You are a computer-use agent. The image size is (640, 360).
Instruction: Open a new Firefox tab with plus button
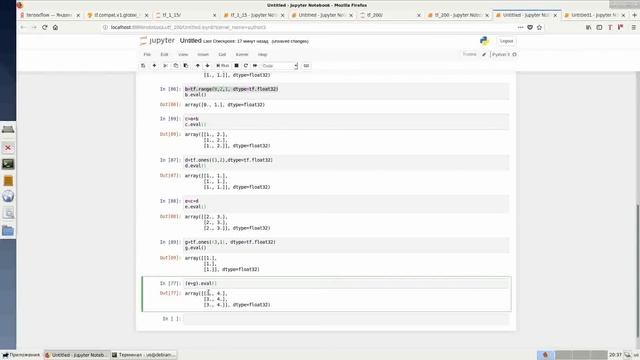click(x=634, y=15)
